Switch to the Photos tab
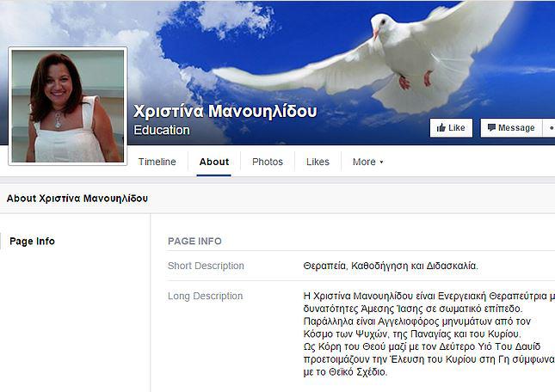 268,162
